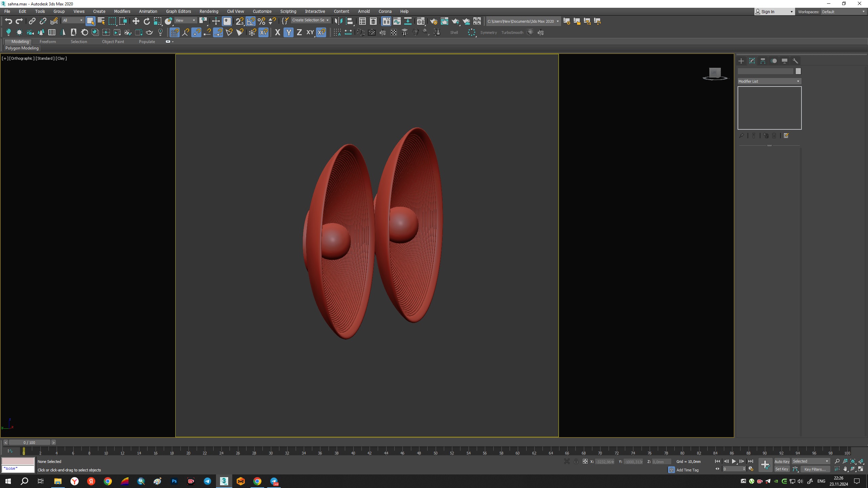
Task: Click the TurboSmooth modifier shortcut button
Action: pyautogui.click(x=512, y=33)
